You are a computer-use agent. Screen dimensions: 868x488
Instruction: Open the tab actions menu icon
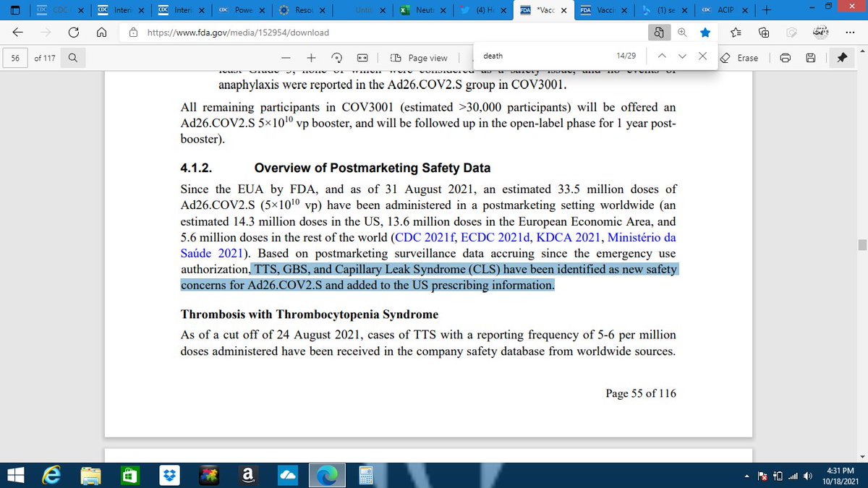tap(16, 10)
